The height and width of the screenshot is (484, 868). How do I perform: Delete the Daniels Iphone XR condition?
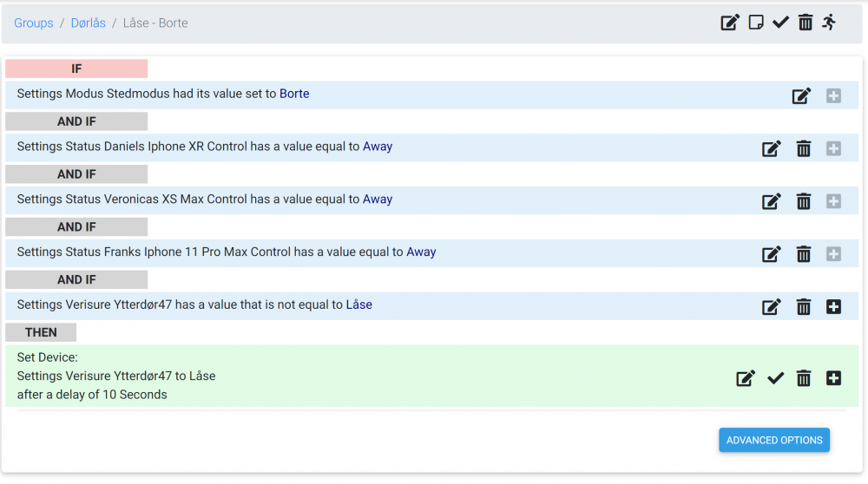point(804,148)
